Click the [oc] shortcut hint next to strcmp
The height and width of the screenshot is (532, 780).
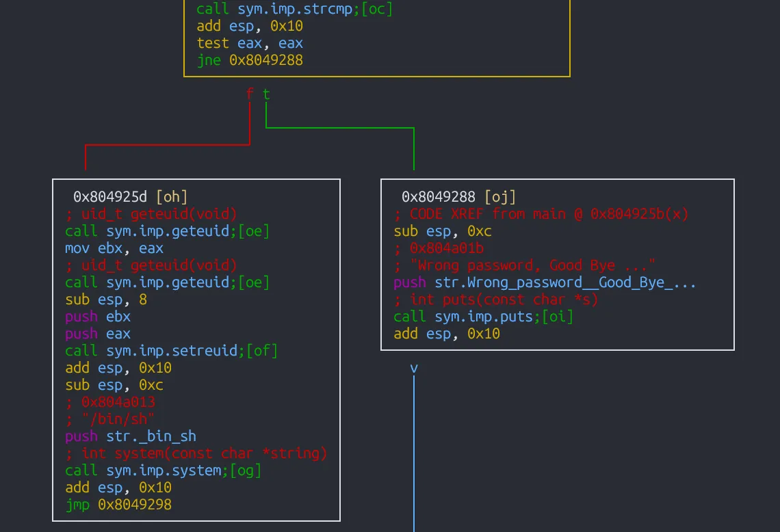pyautogui.click(x=378, y=9)
